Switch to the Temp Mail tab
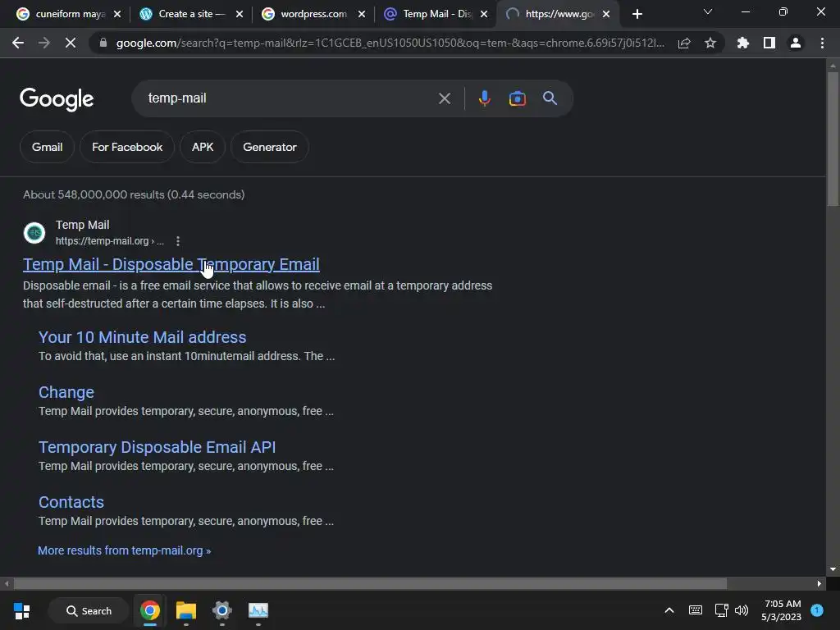840x630 pixels. 427,14
